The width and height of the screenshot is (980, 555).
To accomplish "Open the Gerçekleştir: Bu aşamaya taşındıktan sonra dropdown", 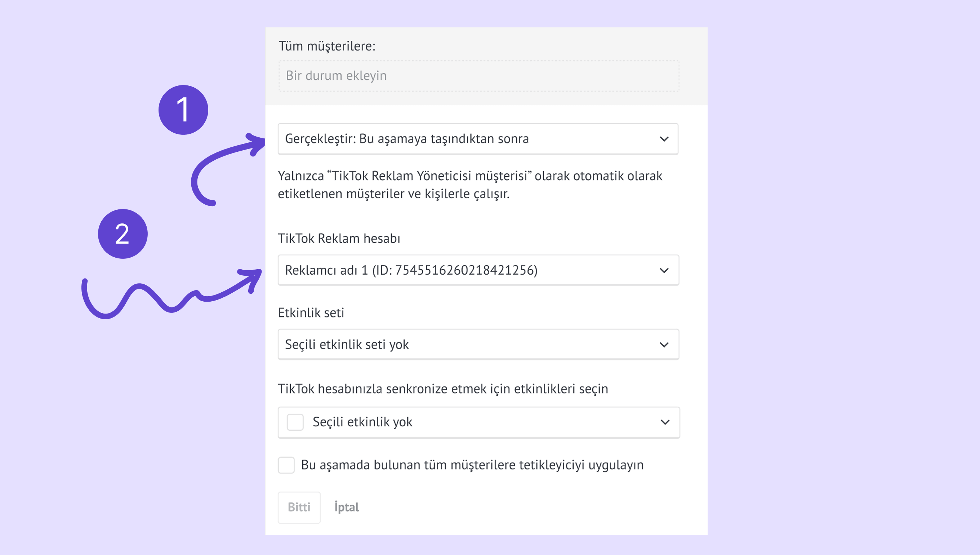I will click(406, 139).
